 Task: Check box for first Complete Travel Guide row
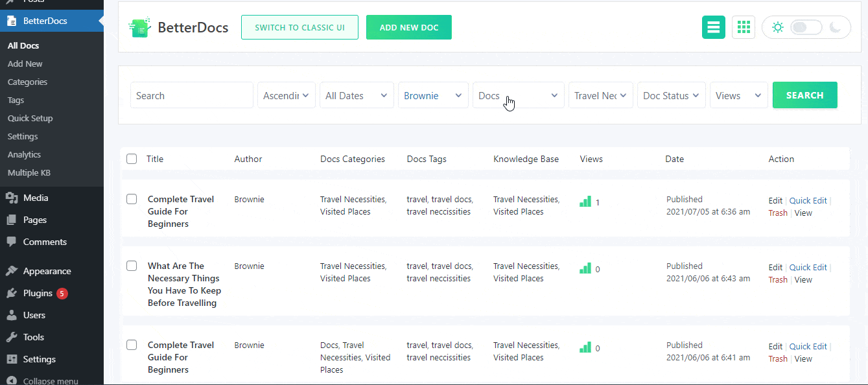pos(132,199)
